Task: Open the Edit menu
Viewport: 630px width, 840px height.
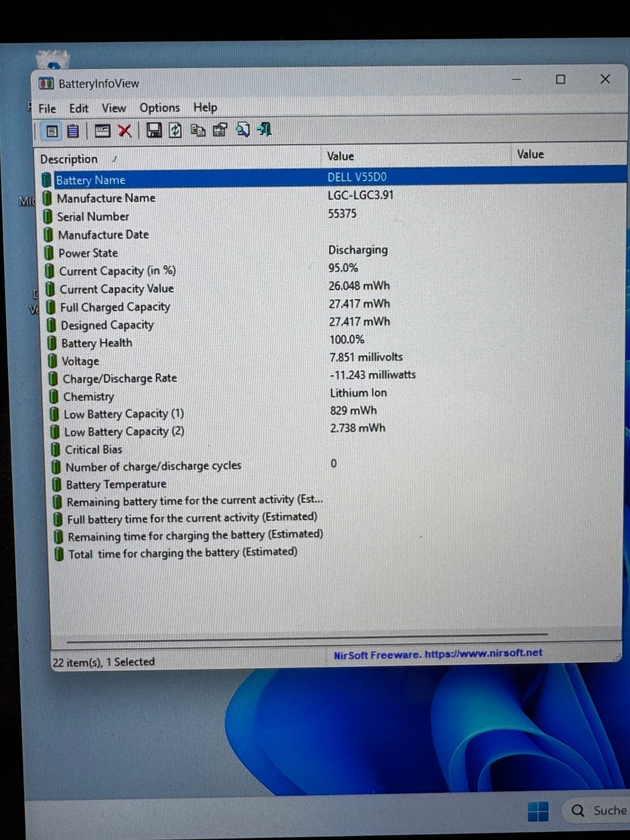Action: (x=79, y=108)
